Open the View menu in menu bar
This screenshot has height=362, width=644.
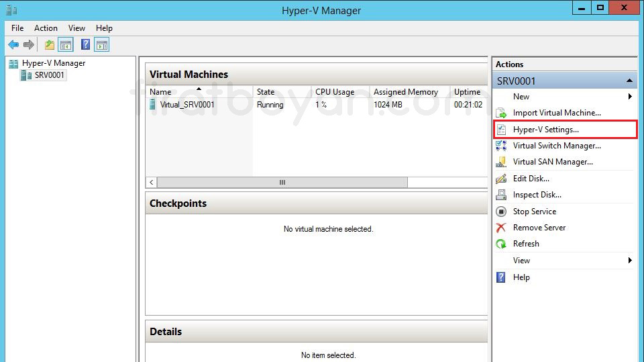(x=76, y=28)
